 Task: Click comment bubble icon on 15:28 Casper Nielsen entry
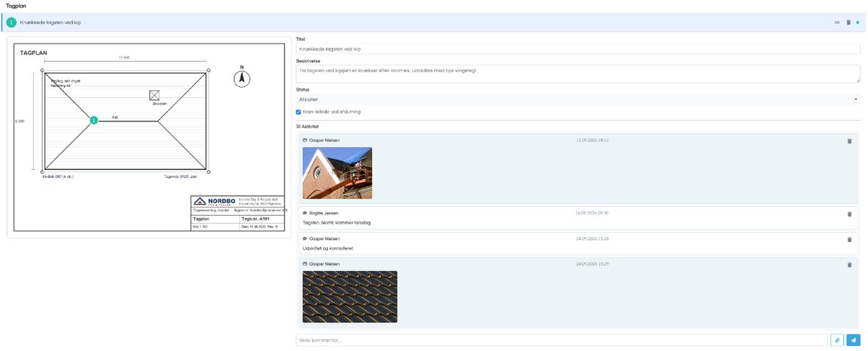(x=305, y=238)
